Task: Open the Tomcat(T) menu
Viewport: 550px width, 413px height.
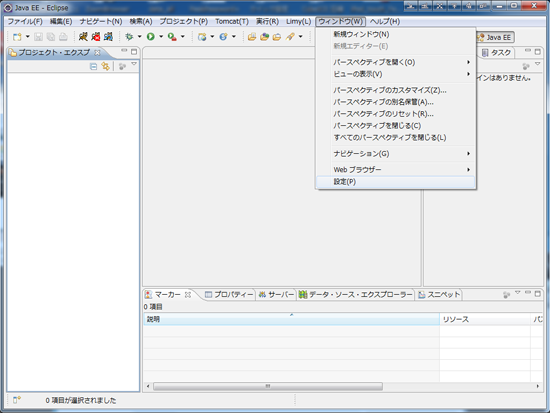Action: tap(232, 21)
